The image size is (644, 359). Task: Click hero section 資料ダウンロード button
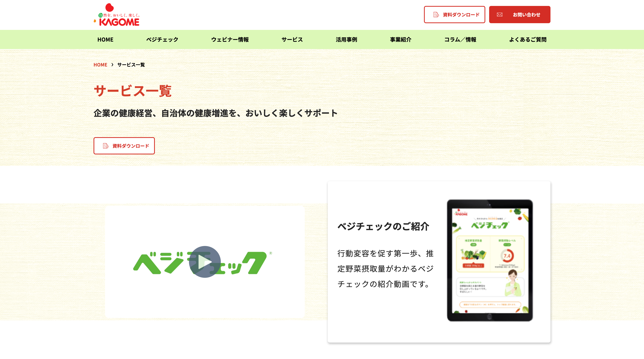click(x=124, y=146)
